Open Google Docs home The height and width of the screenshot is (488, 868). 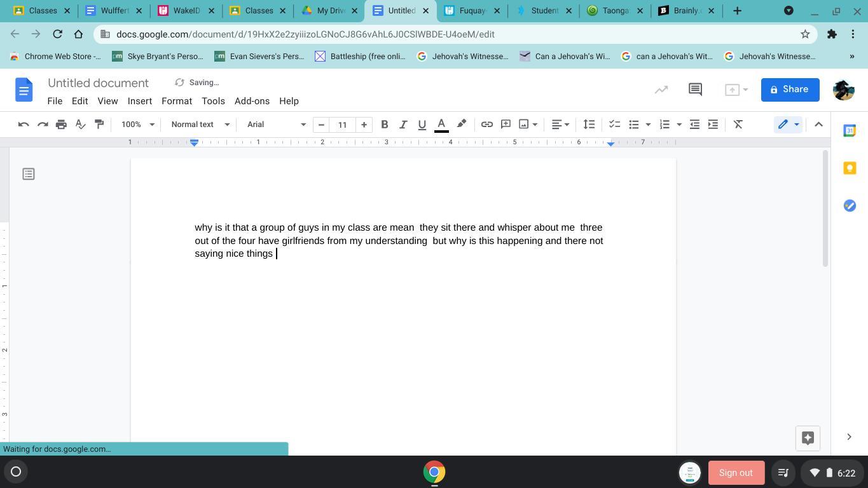[x=24, y=90]
